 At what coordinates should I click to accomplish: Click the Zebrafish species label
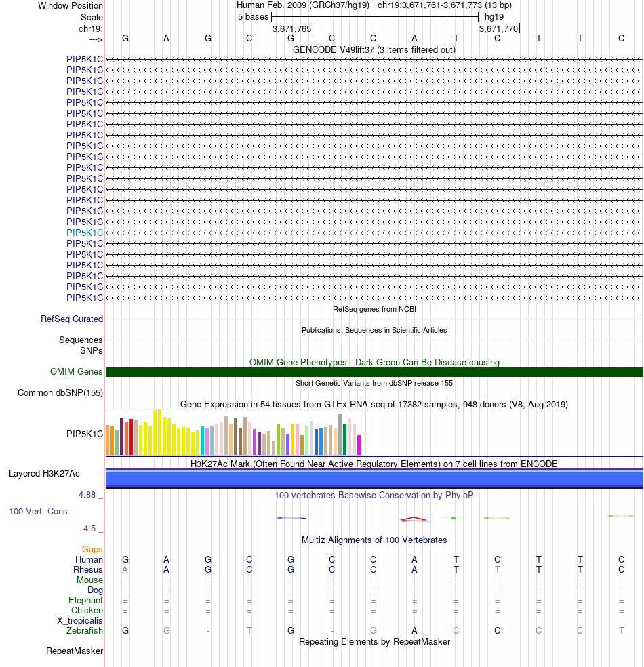tap(85, 631)
